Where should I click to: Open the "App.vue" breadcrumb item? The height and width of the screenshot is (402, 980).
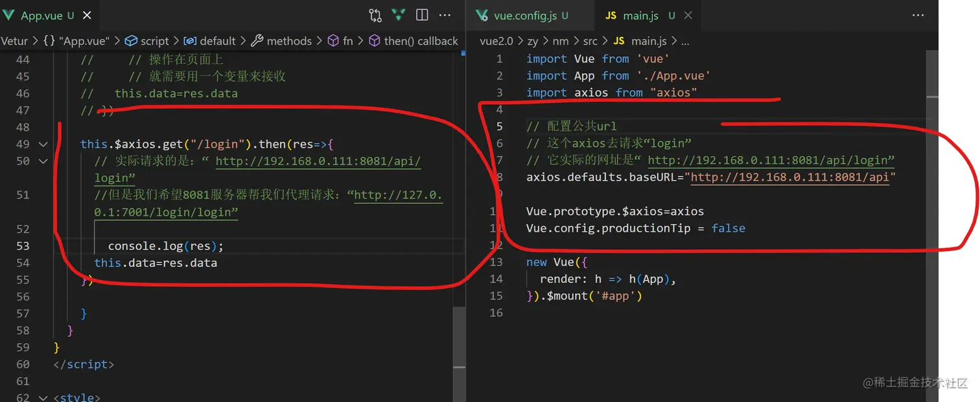click(x=77, y=41)
